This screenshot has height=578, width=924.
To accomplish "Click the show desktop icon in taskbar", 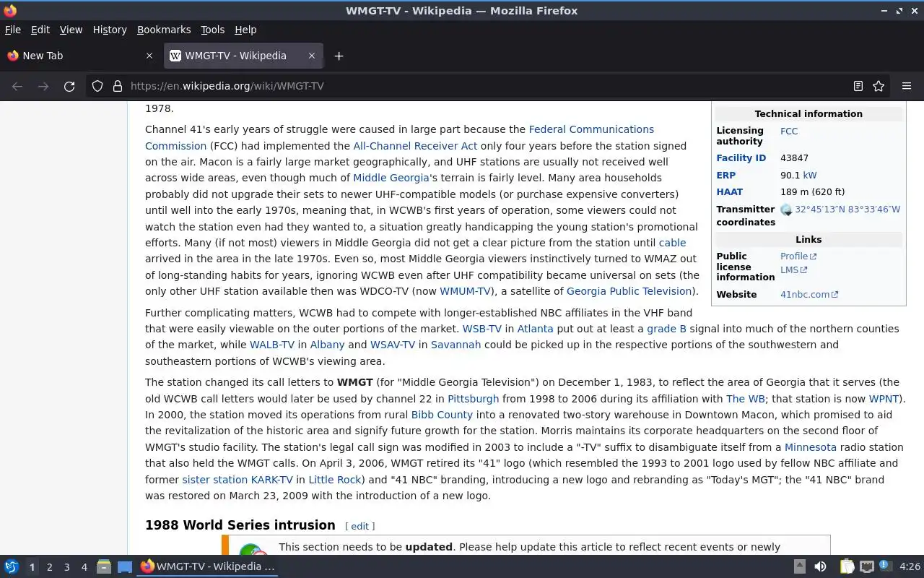I will [125, 566].
